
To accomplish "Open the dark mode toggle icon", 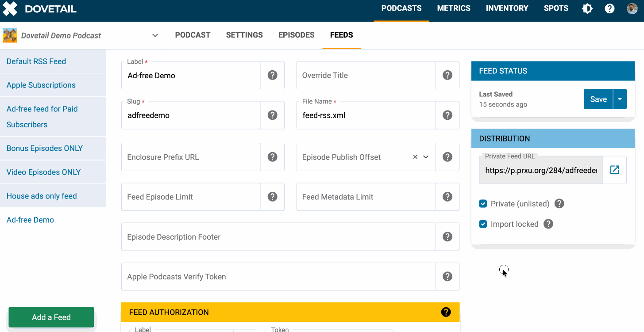I will tap(587, 8).
